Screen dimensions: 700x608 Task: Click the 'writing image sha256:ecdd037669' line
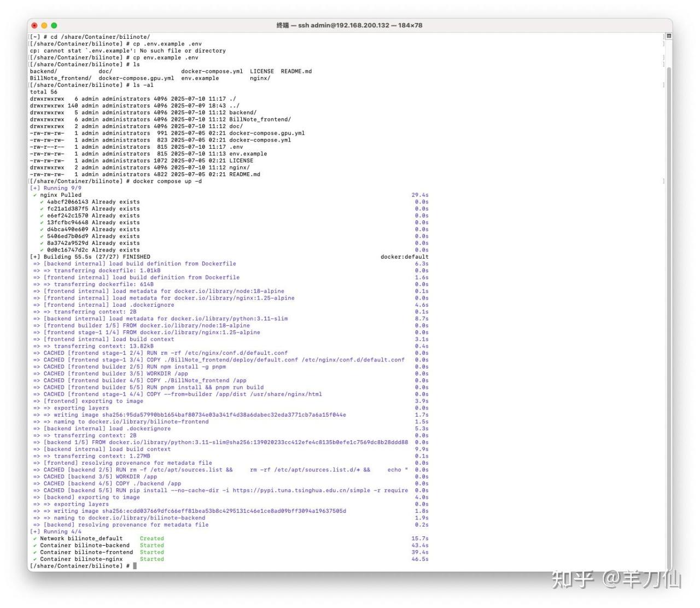coord(190,511)
